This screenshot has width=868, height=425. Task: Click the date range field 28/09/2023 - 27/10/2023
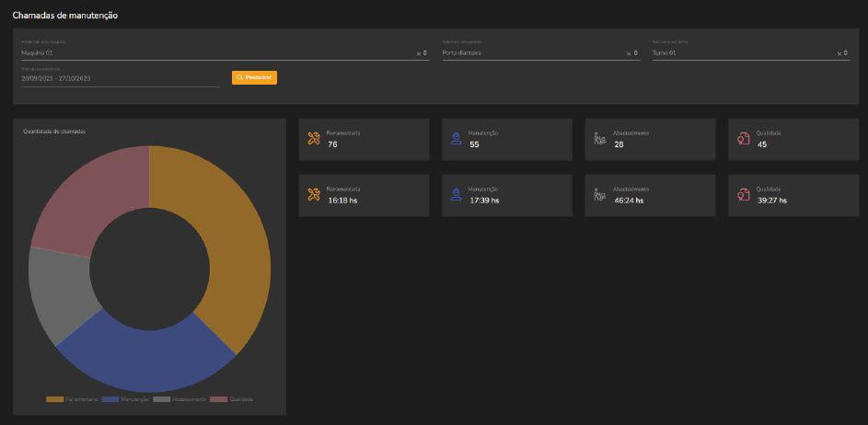click(x=120, y=79)
